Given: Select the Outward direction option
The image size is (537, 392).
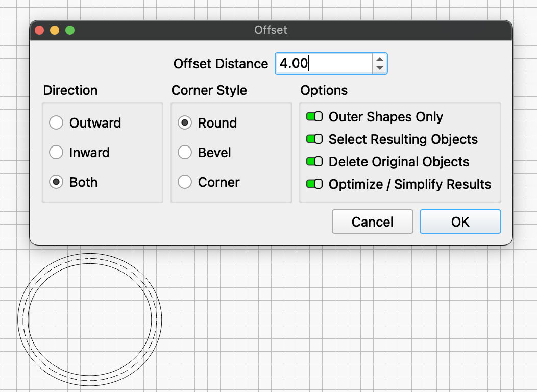Looking at the screenshot, I should pos(56,123).
